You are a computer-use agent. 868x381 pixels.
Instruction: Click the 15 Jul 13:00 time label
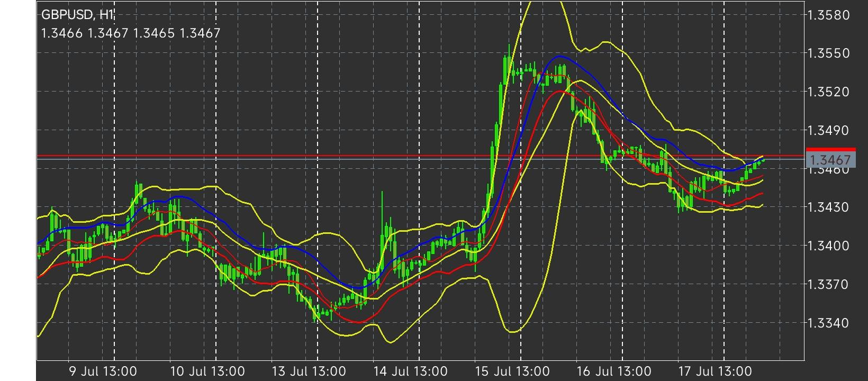(512, 371)
